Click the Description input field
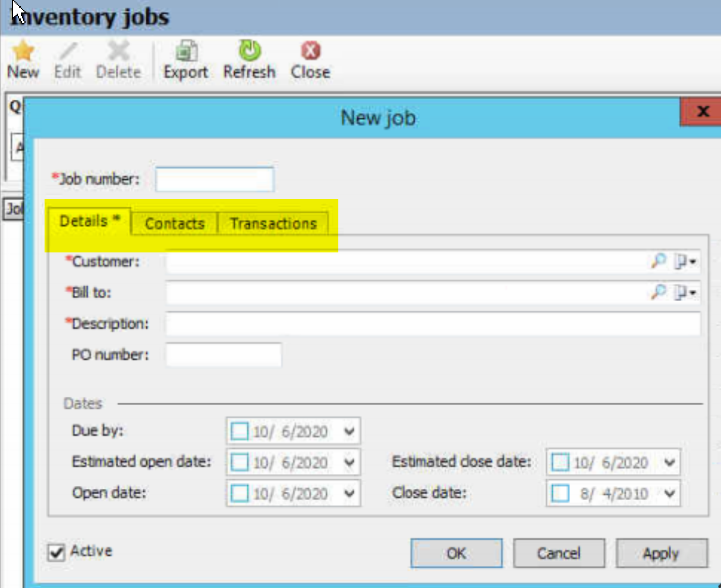Viewport: 721px width, 588px height. point(433,324)
